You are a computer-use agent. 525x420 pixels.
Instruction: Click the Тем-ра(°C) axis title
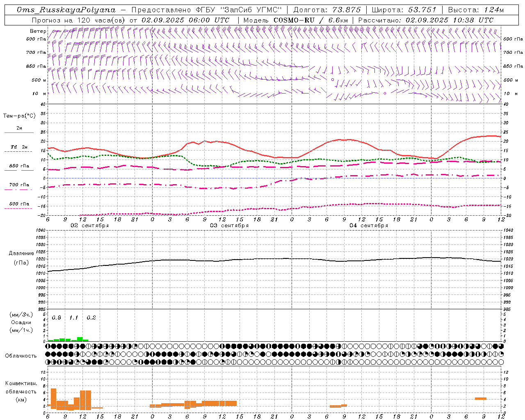point(19,116)
